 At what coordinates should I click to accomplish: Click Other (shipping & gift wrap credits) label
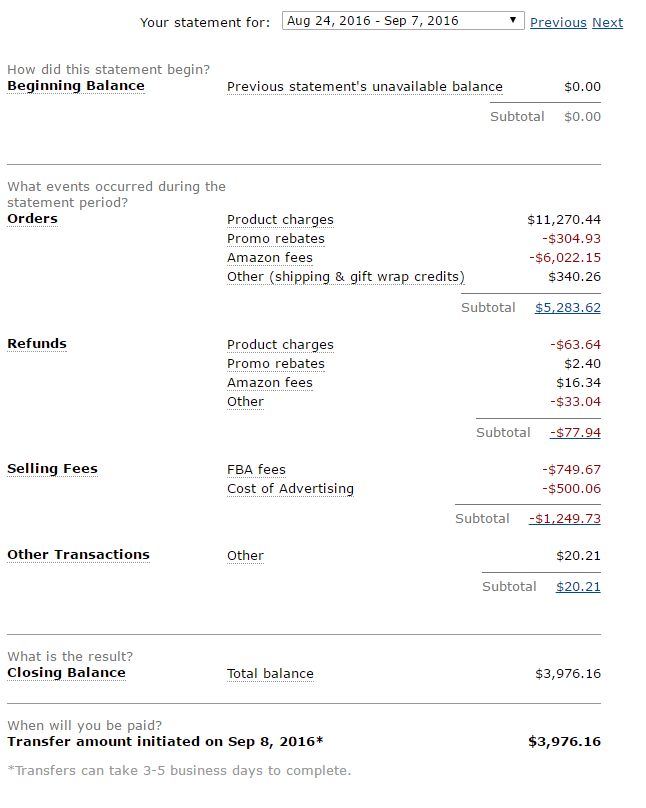tap(345, 277)
